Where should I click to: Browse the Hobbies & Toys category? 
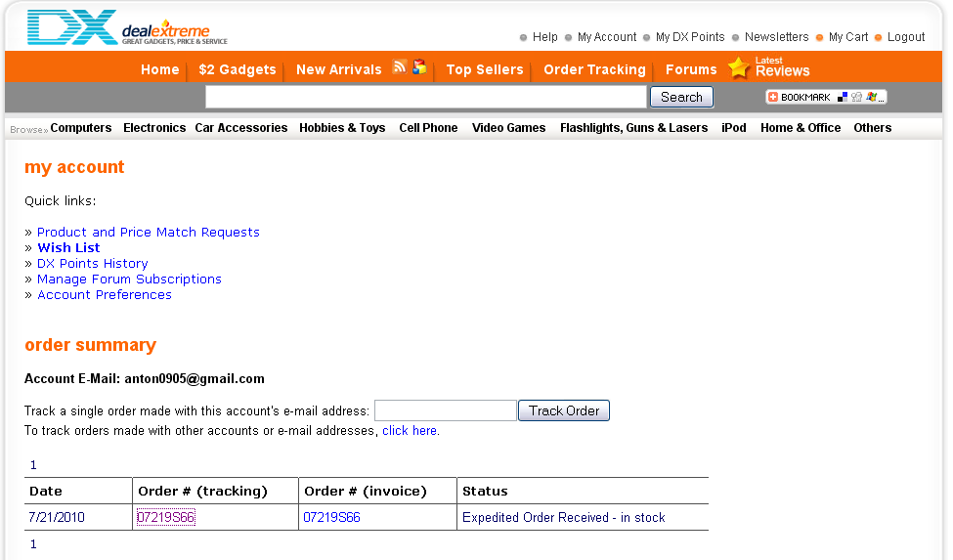tap(342, 128)
